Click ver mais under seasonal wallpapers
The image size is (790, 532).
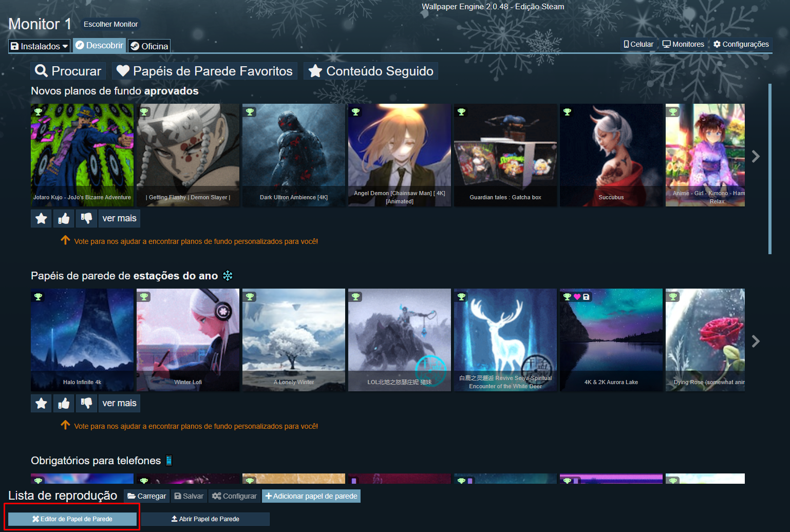(x=119, y=404)
